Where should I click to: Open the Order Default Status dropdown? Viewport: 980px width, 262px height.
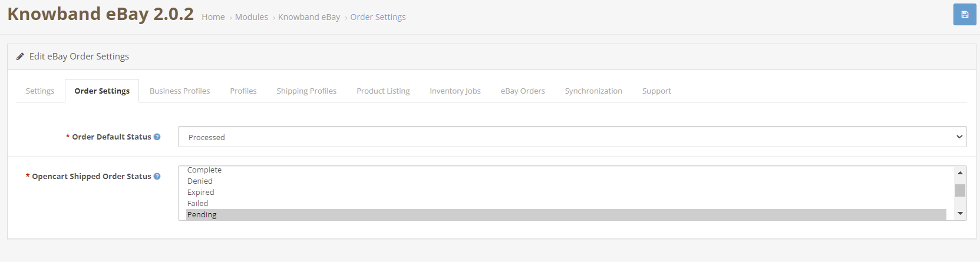point(572,137)
